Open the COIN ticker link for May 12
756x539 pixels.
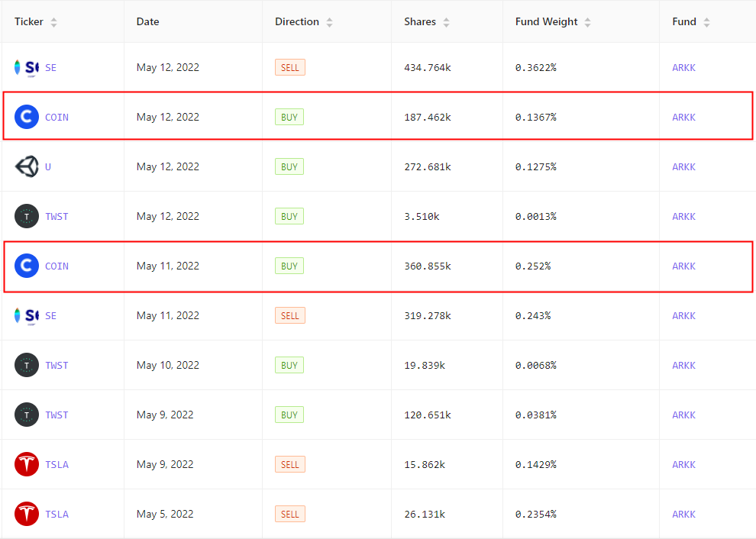[57, 117]
